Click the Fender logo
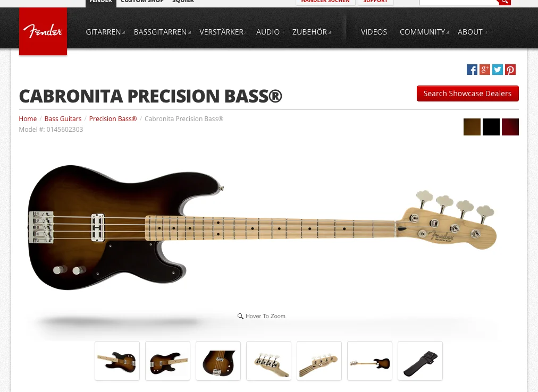 click(x=43, y=31)
